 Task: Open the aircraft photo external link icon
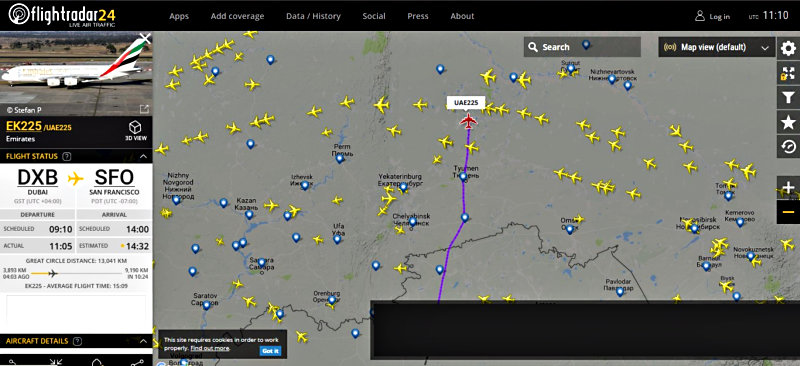tap(144, 109)
